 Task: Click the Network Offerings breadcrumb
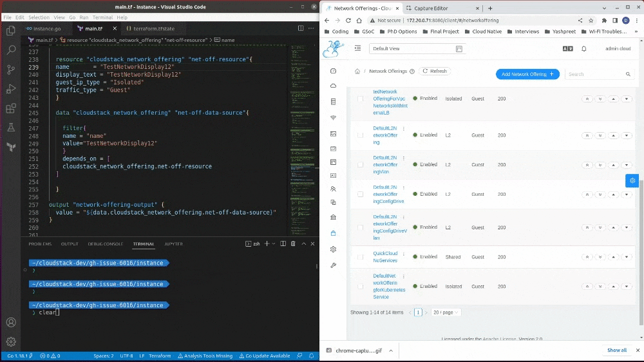tap(388, 71)
